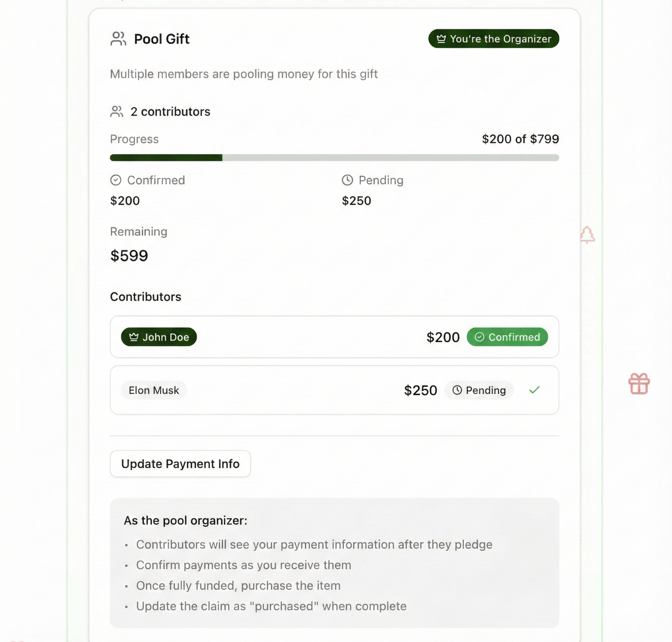The height and width of the screenshot is (642, 672).
Task: Click the pool funding progress bar
Action: point(334,157)
